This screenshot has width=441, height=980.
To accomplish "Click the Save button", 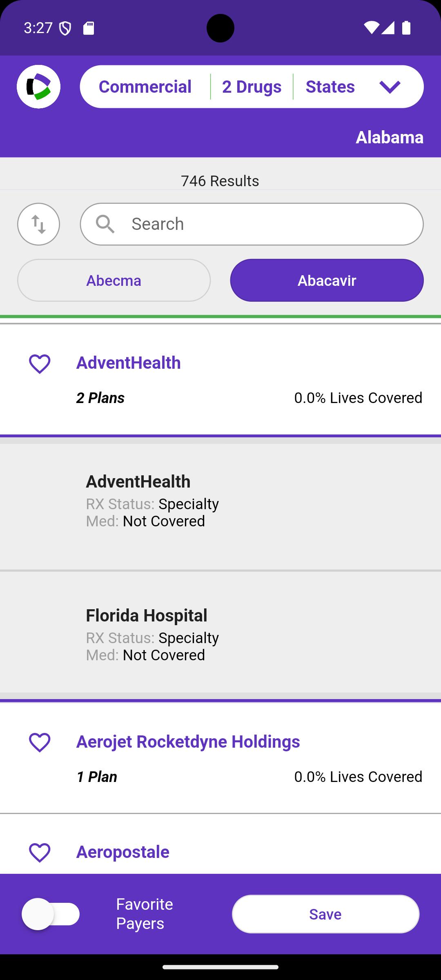I will tap(325, 914).
